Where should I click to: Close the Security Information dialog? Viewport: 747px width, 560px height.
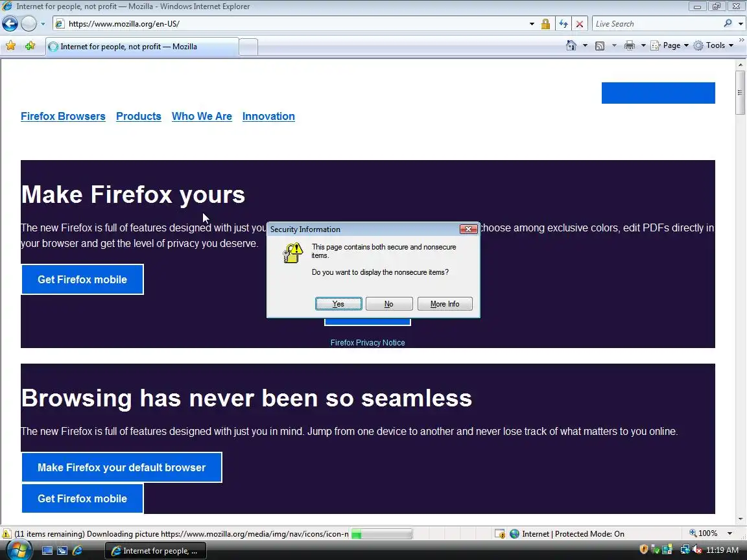tap(468, 229)
